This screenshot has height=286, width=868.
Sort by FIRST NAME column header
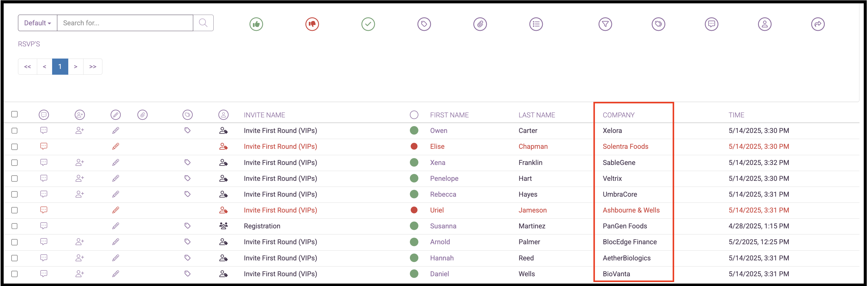(449, 115)
